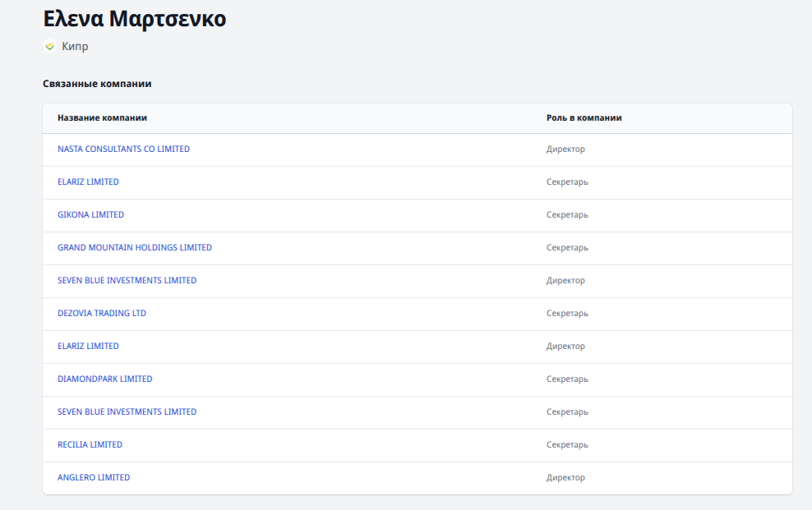Screen dimensions: 812x510
Task: Open the DIAMONDPARK LIMITED company link
Action: click(x=104, y=379)
